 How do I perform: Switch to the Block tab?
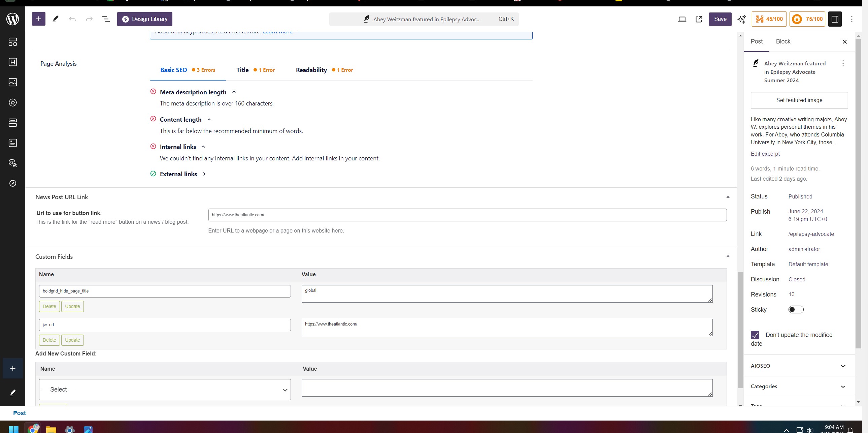(783, 41)
